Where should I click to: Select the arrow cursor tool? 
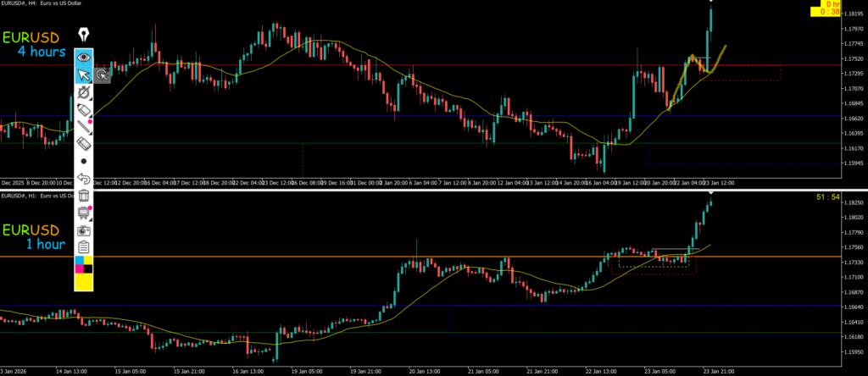[x=83, y=75]
